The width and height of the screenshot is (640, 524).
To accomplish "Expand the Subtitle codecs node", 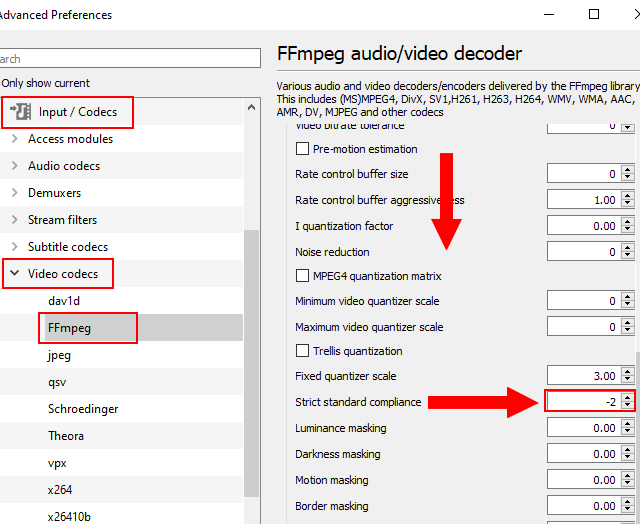I will tap(15, 246).
